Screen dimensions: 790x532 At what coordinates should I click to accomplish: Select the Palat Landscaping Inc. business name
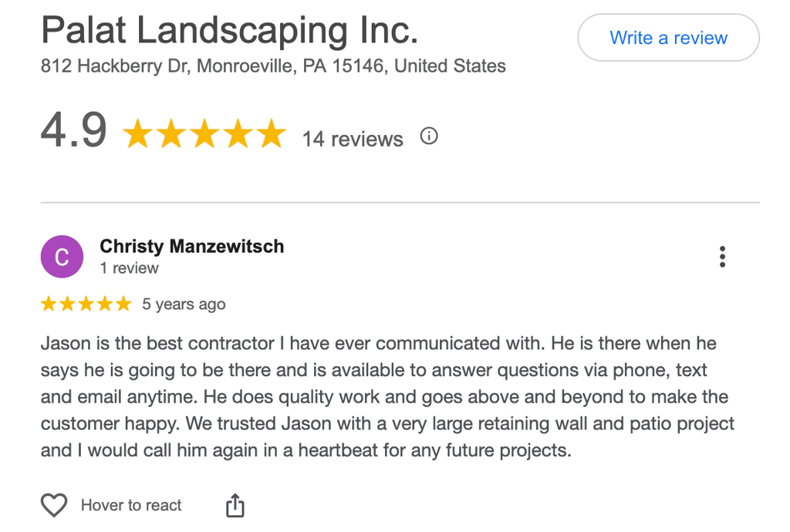[229, 30]
